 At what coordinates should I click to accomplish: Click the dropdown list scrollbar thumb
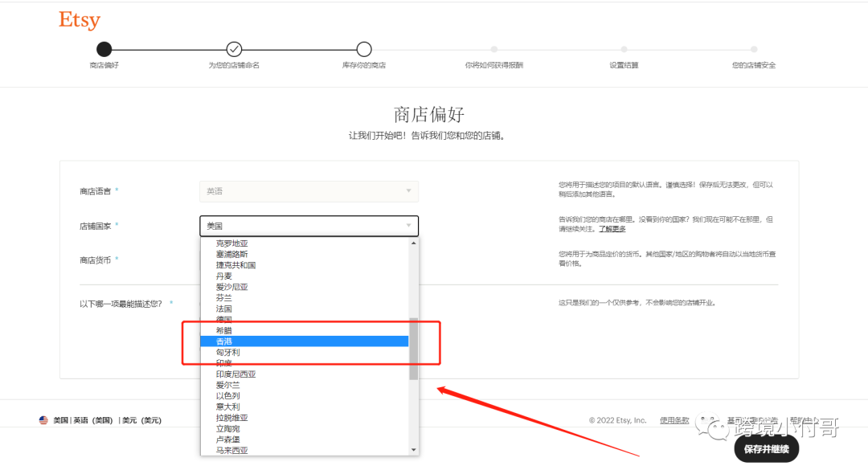[414, 349]
